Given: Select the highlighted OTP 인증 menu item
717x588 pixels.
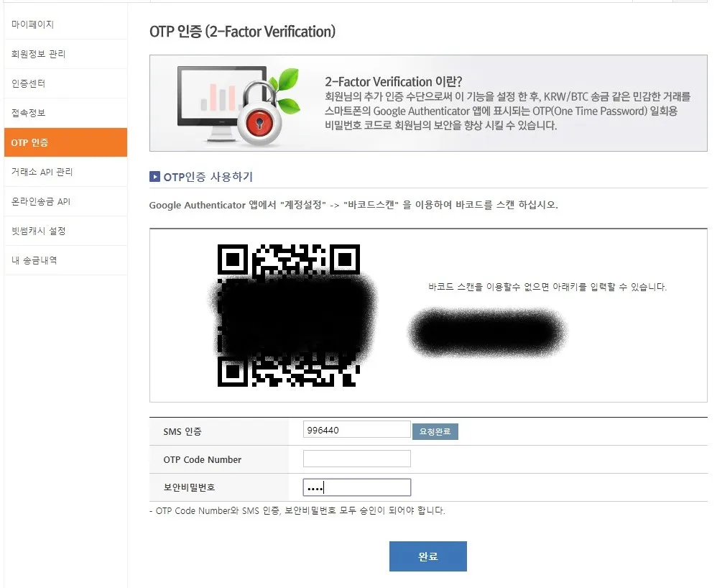Looking at the screenshot, I should coord(65,142).
